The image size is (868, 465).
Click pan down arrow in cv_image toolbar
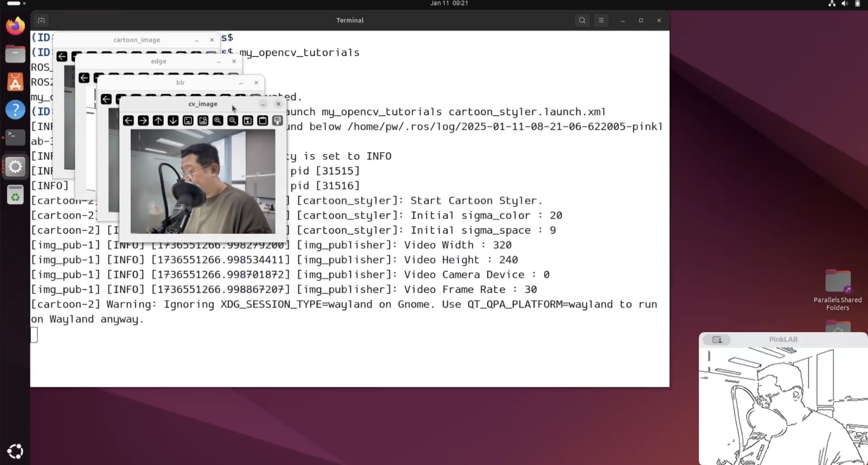(x=173, y=121)
